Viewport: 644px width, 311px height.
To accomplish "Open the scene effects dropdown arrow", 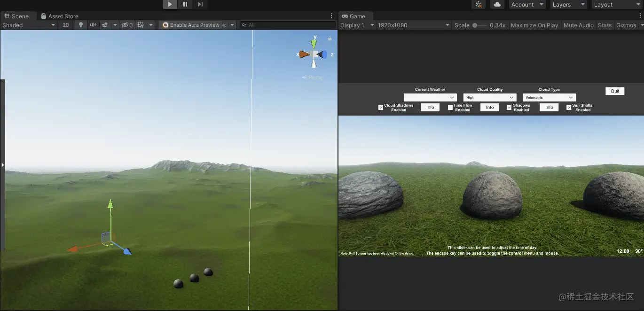I will click(115, 25).
